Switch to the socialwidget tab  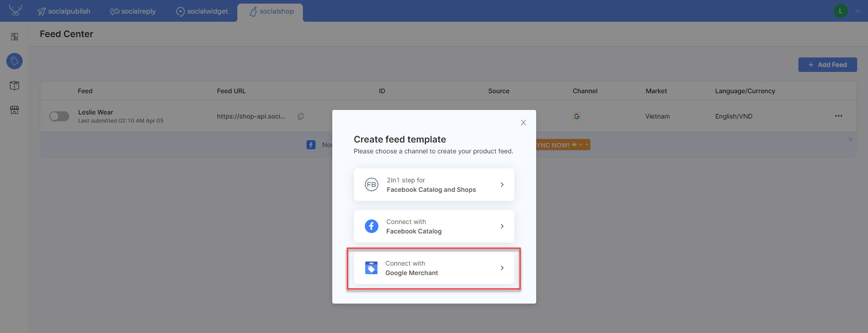click(202, 11)
